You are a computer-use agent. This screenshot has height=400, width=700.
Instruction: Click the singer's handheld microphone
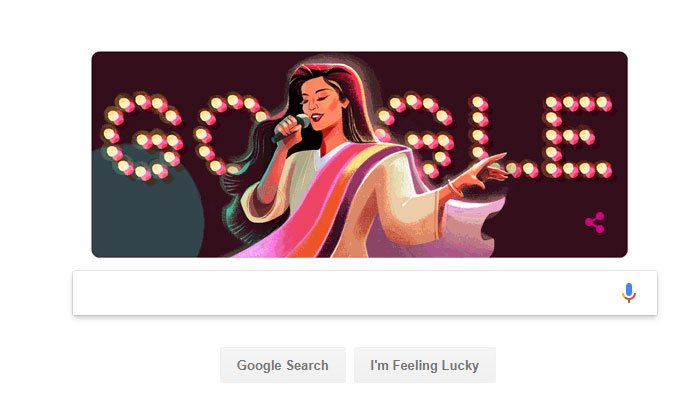pyautogui.click(x=290, y=128)
